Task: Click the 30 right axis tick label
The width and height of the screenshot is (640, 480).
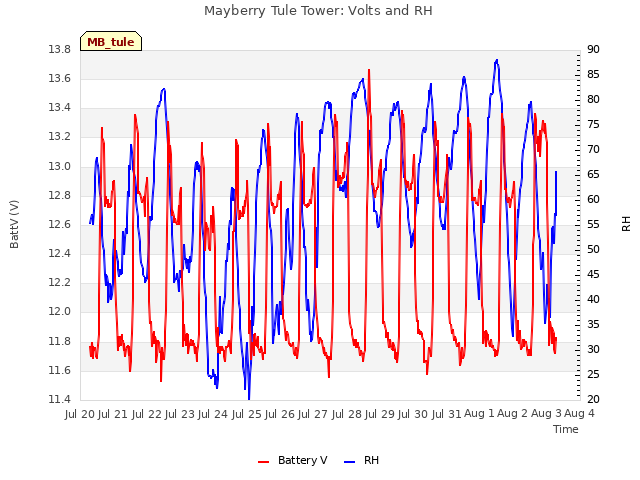Action: tap(593, 349)
